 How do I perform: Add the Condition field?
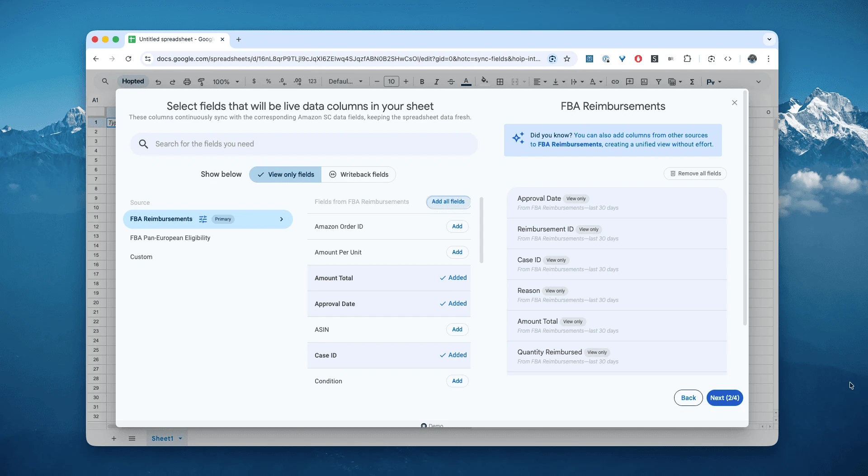(x=457, y=381)
